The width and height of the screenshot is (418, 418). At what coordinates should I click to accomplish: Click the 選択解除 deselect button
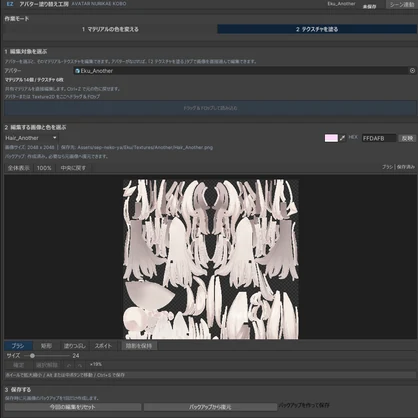point(47,365)
